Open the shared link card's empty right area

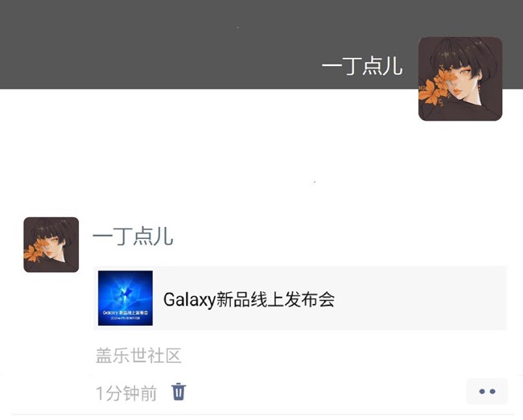(x=420, y=299)
